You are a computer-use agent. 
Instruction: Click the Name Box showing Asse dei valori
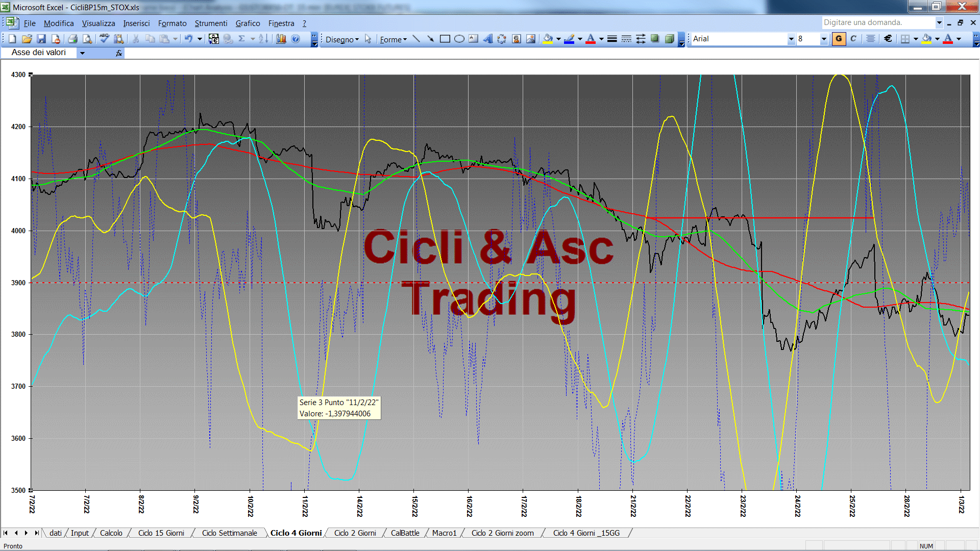pyautogui.click(x=39, y=53)
